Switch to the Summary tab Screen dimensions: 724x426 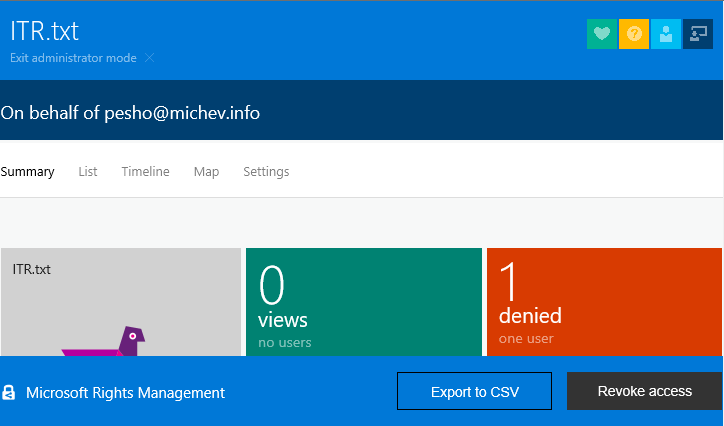pos(28,172)
